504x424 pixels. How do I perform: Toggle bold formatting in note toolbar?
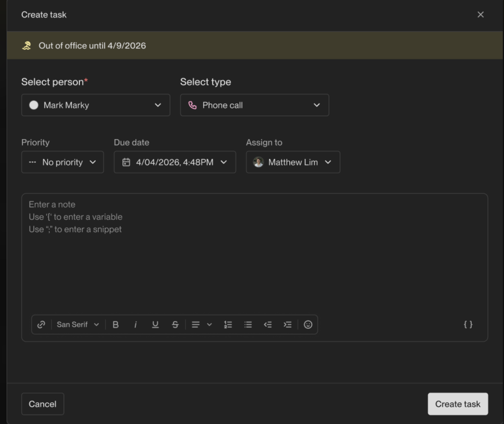pos(116,324)
